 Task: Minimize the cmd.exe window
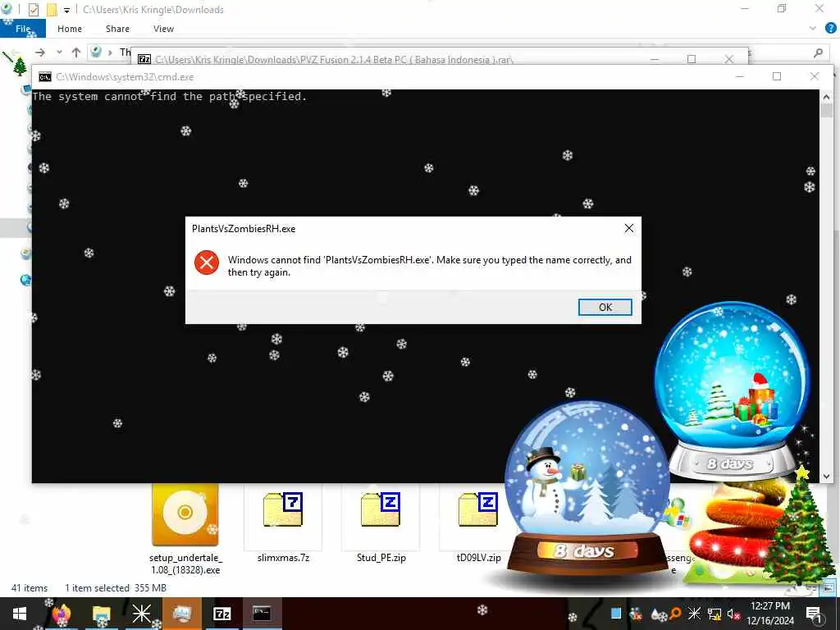tap(739, 76)
